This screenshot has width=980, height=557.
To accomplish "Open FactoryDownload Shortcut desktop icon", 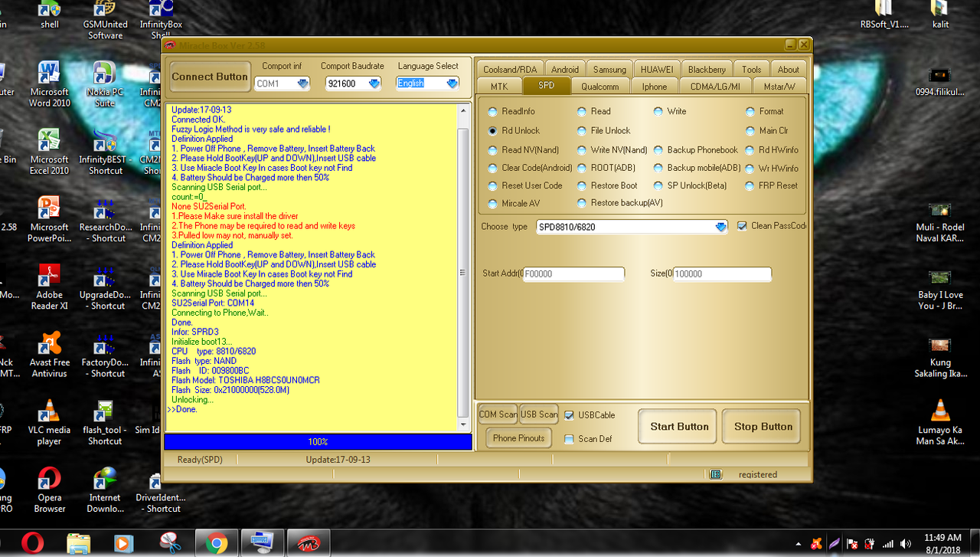I will 105,354.
